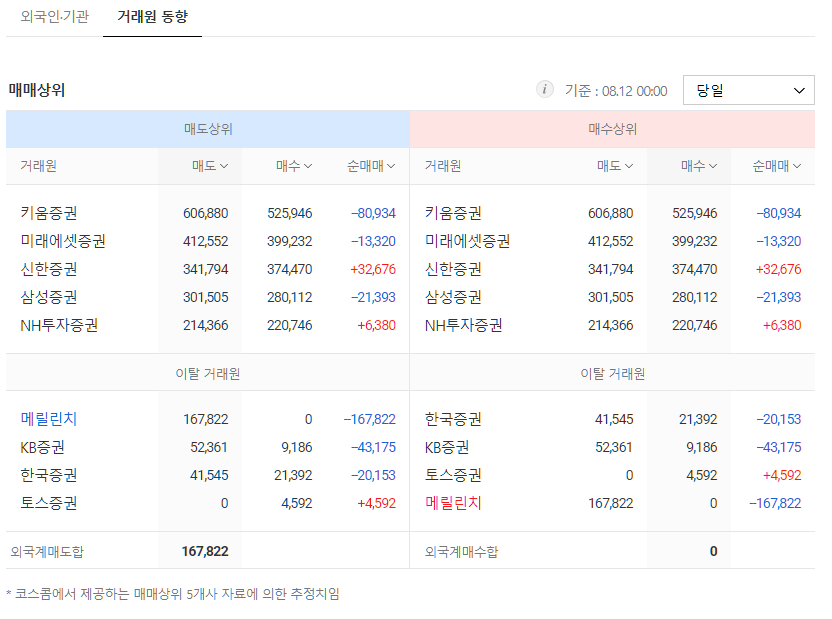
Task: Click the 외국계매도합 value 167,822
Action: tap(205, 552)
